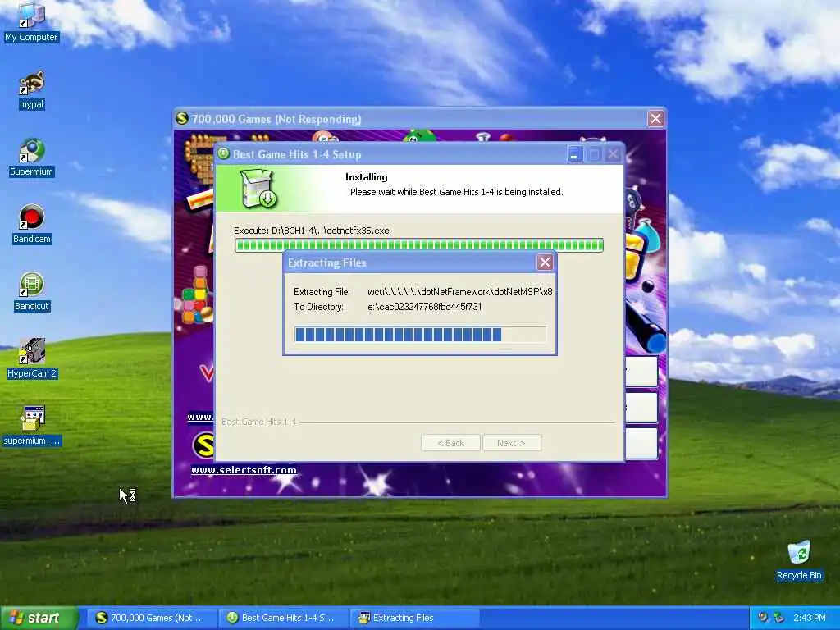
Task: Click the disabled Back button in Setup
Action: pyautogui.click(x=450, y=443)
